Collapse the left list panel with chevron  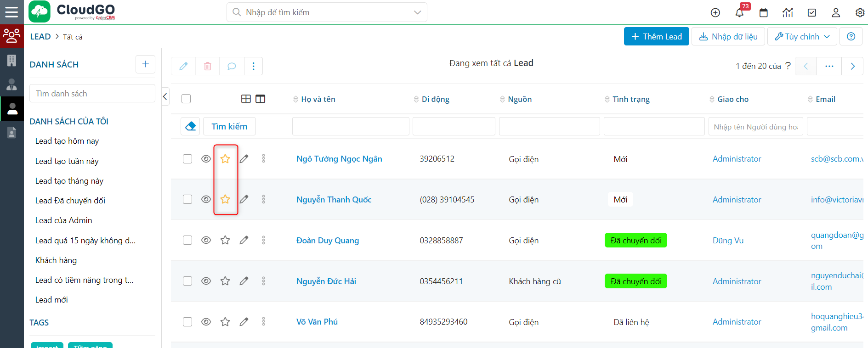(165, 96)
